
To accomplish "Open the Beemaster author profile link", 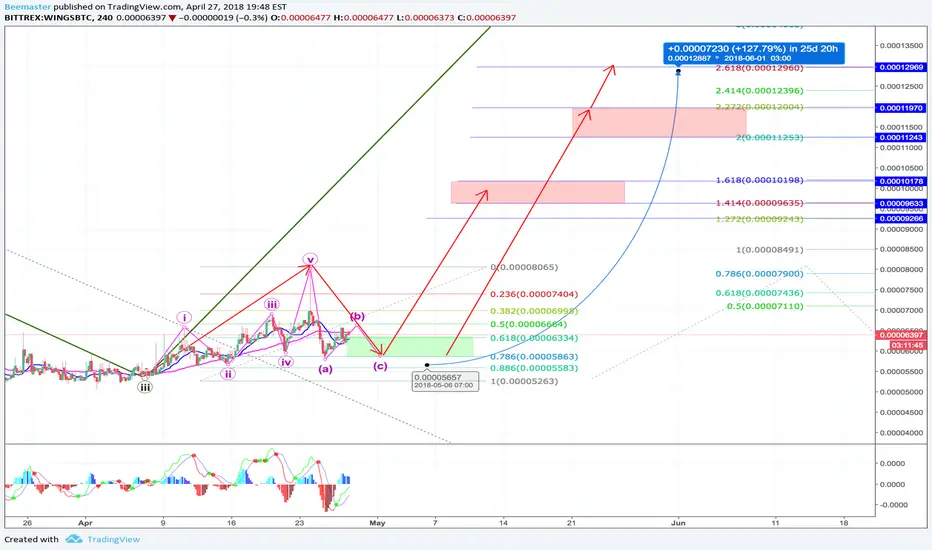I will point(27,7).
